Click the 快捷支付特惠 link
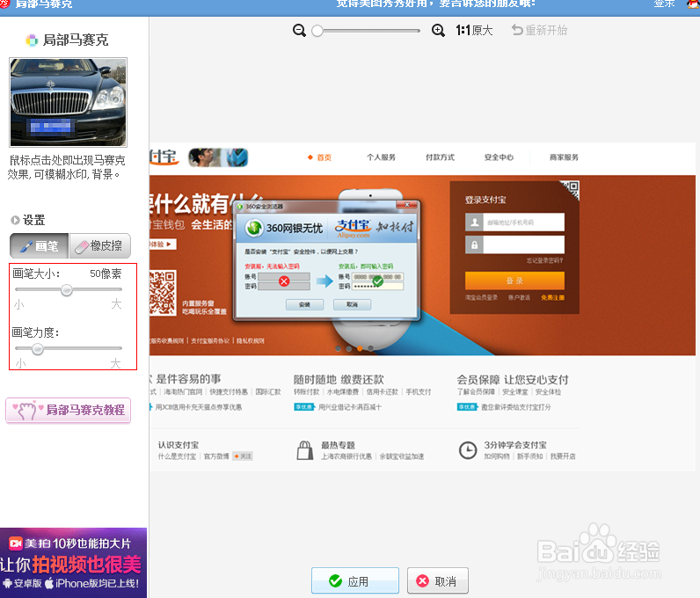The width and height of the screenshot is (700, 598). coord(229,391)
